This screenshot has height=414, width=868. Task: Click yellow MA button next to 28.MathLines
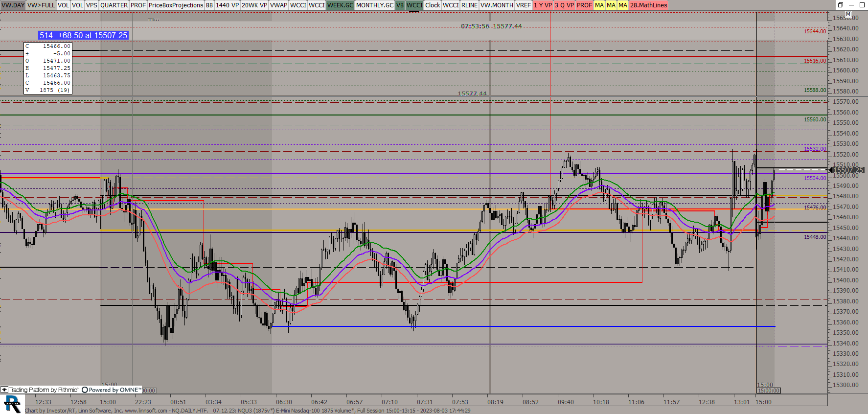[623, 5]
